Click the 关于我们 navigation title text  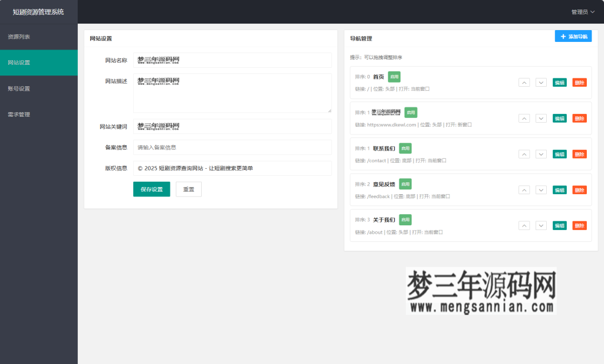click(x=384, y=219)
